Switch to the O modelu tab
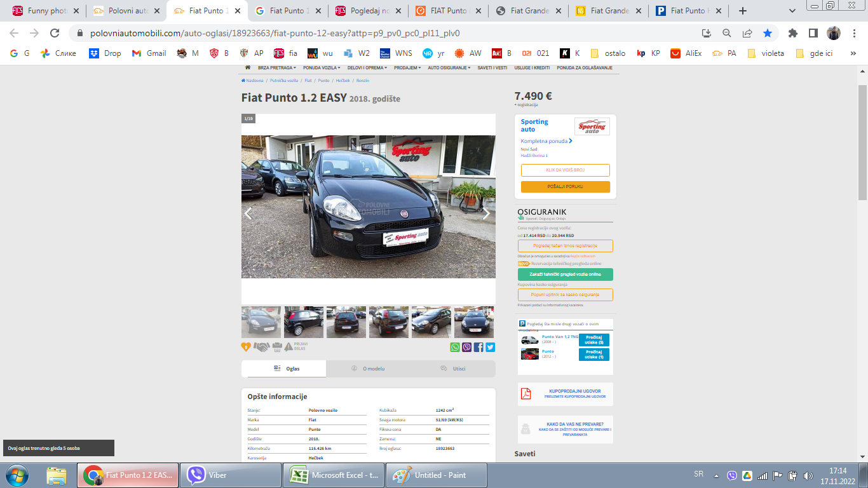This screenshot has height=488, width=868. click(368, 369)
